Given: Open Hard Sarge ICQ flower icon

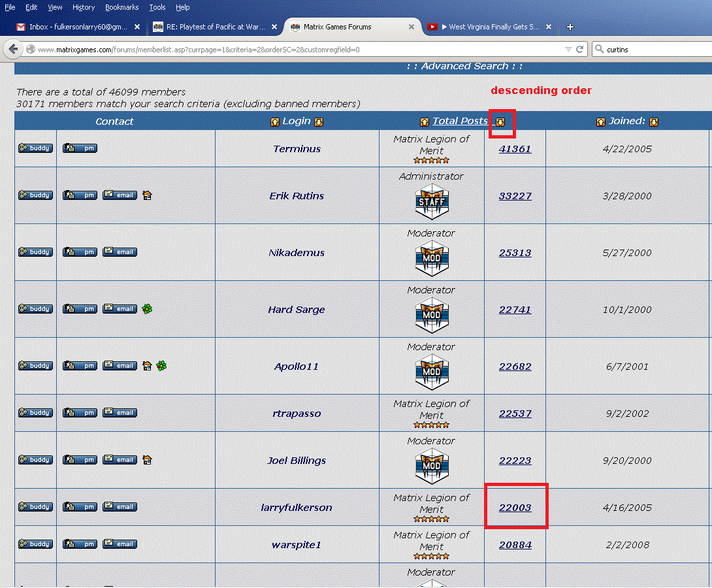Looking at the screenshot, I should [147, 309].
